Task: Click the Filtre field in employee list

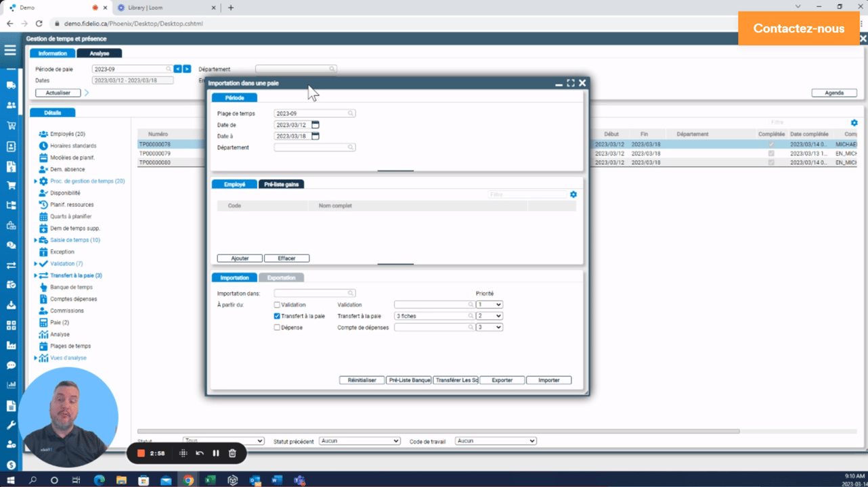Action: click(527, 195)
